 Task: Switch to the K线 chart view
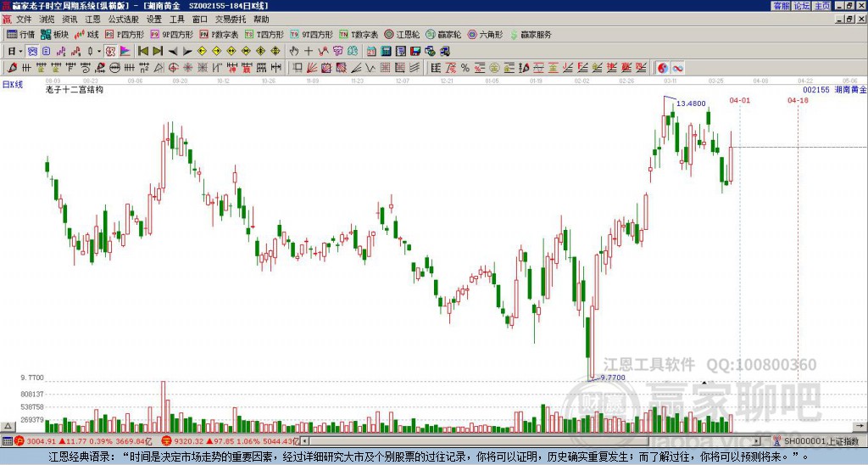pyautogui.click(x=86, y=34)
